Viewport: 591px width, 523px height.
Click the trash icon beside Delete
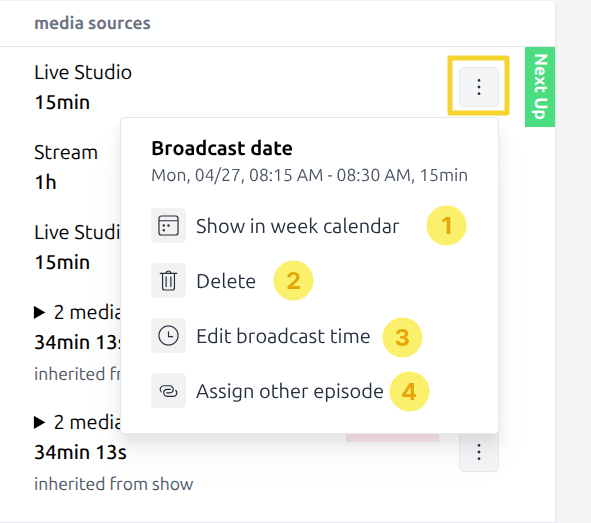168,281
